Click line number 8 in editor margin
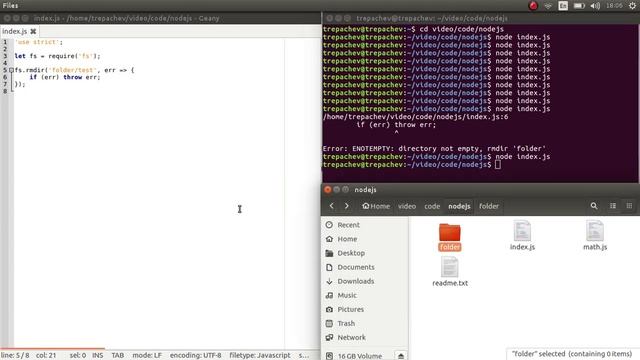Viewport: 640px width, 360px height. click(5, 91)
